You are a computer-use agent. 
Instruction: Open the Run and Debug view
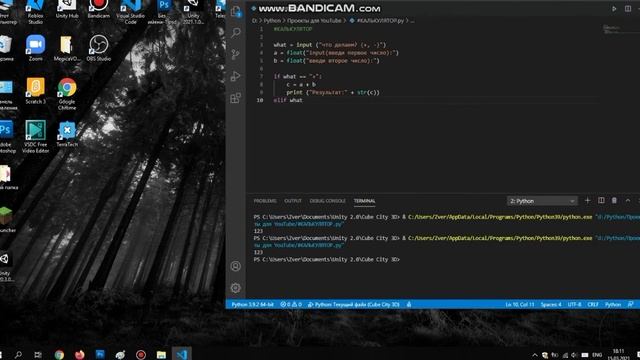pyautogui.click(x=236, y=76)
